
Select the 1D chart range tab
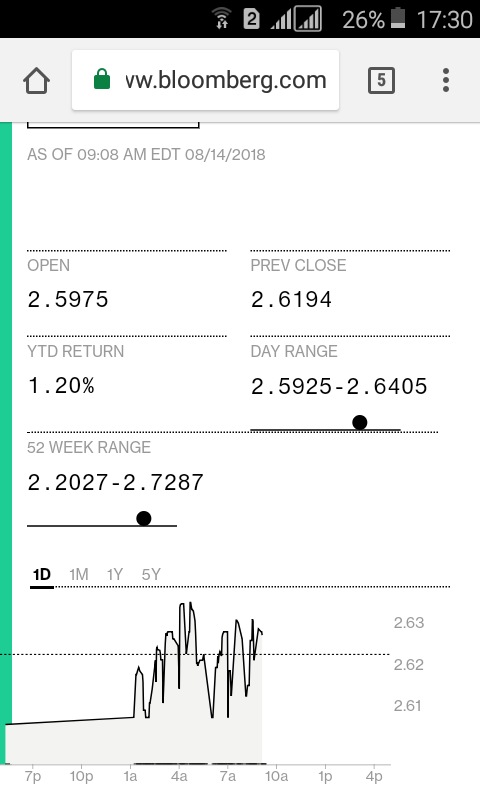[42, 575]
